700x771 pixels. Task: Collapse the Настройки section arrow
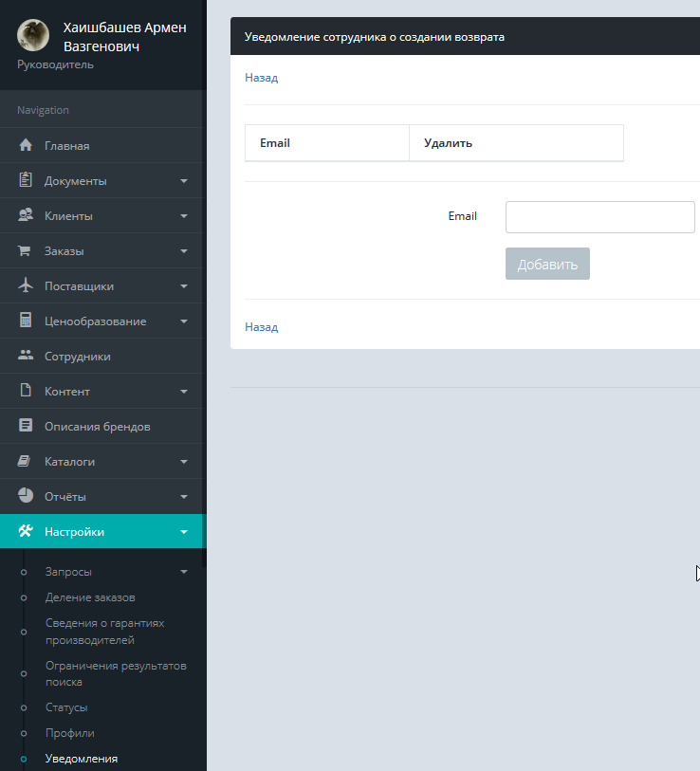point(184,532)
